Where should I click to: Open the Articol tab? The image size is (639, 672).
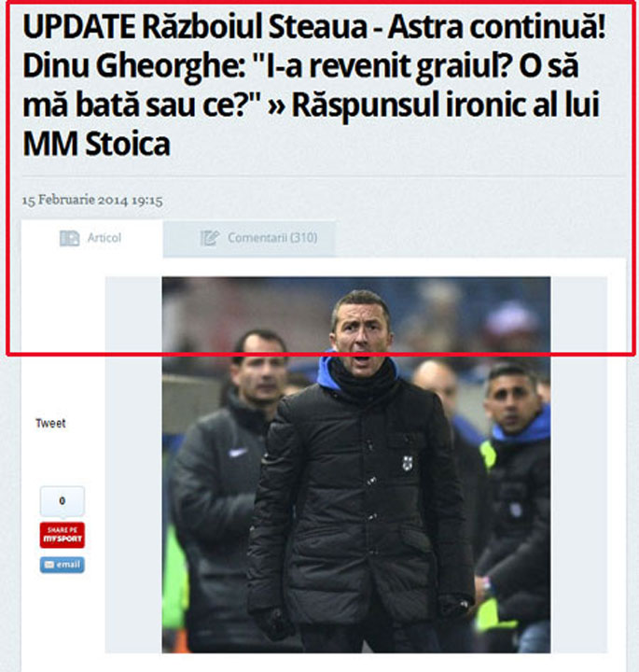92,238
